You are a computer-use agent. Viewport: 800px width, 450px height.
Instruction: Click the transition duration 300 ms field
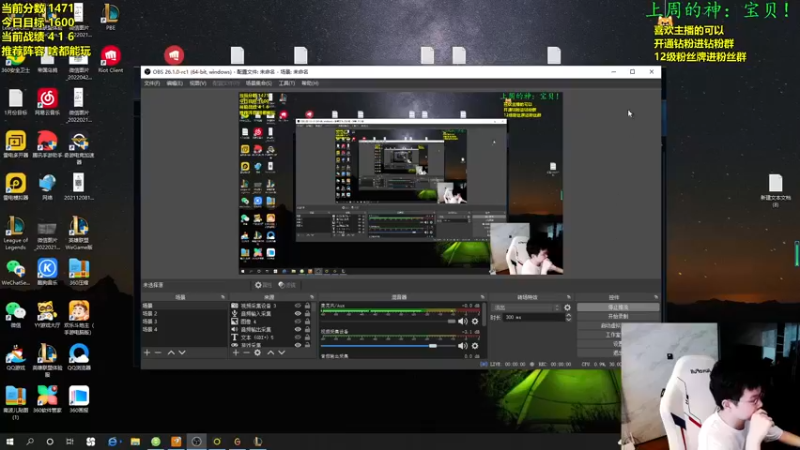coord(534,317)
